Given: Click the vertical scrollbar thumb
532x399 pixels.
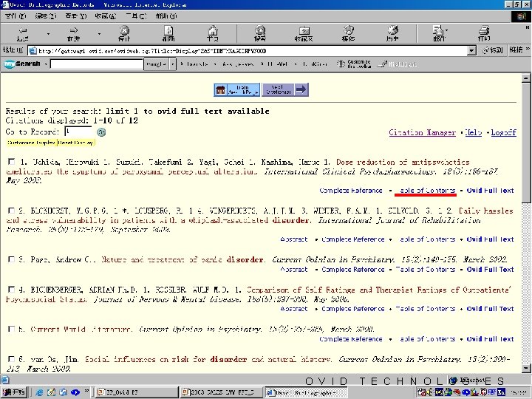Looking at the screenshot, I should click(x=526, y=143).
